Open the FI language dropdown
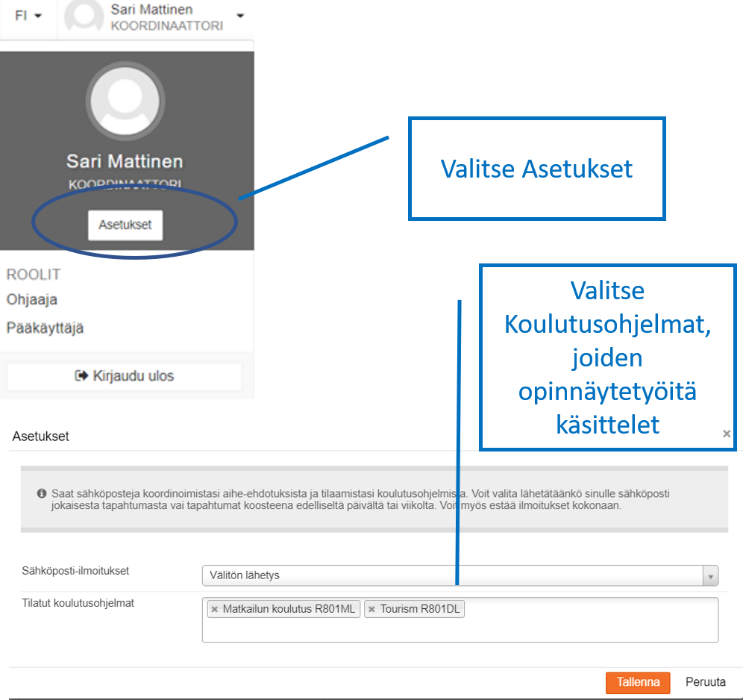743x700 pixels. coord(28,16)
